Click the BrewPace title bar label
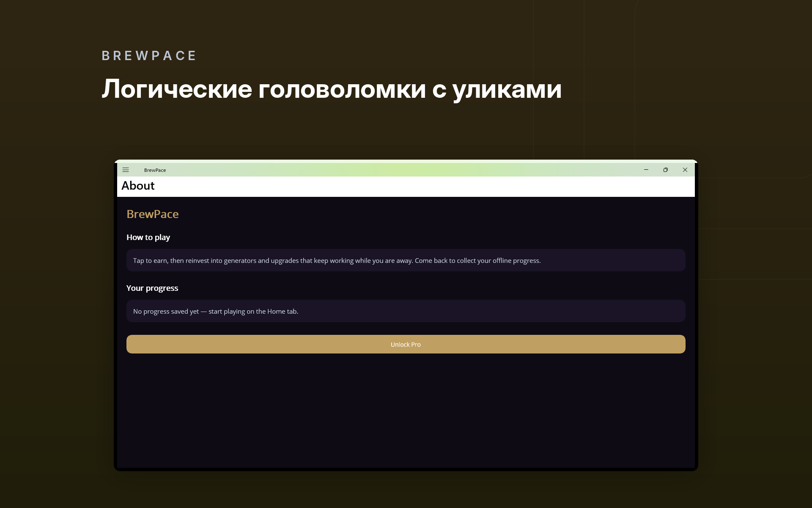 click(155, 170)
